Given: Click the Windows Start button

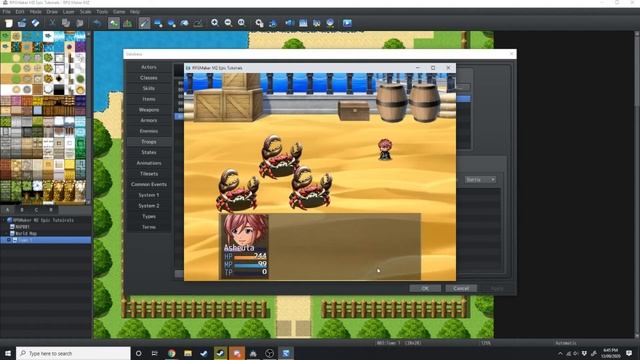Looking at the screenshot, I should [8, 353].
